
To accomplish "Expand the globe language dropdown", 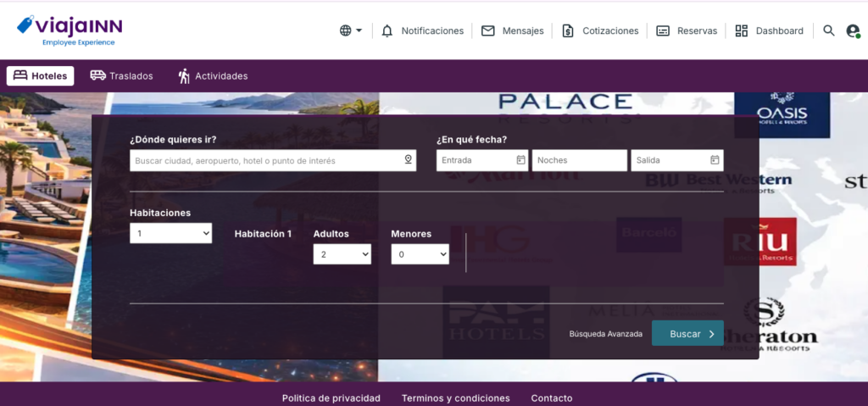I will point(351,31).
